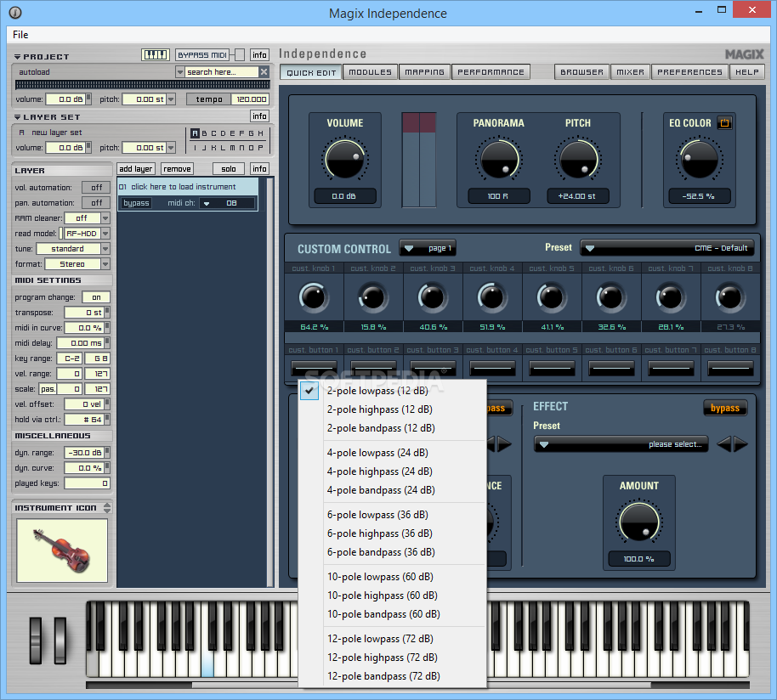777x700 pixels.
Task: Toggle the layer bypass button
Action: (136, 203)
